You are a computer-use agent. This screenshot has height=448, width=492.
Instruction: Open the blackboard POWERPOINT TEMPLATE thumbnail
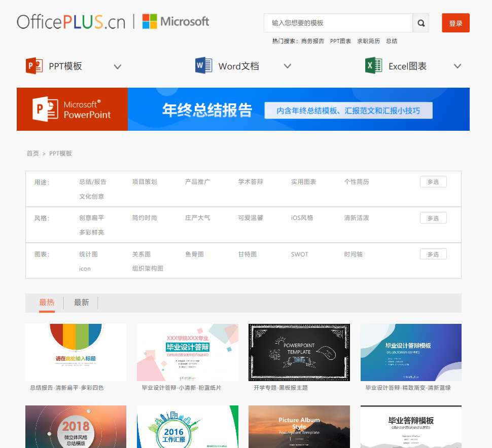click(x=299, y=352)
